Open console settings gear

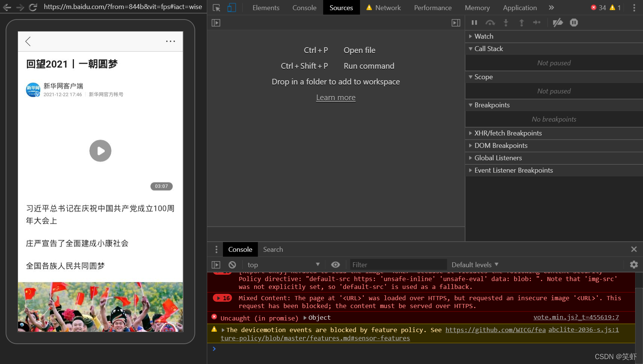click(x=634, y=265)
